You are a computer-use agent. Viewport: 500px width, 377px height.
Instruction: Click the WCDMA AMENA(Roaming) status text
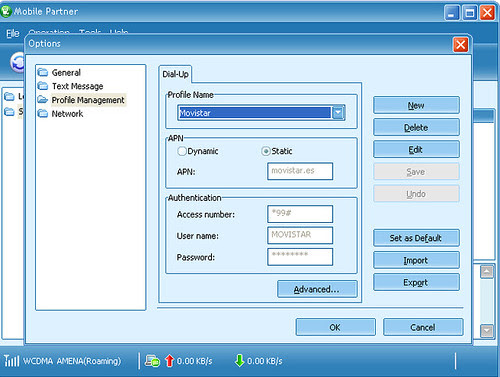click(x=72, y=361)
